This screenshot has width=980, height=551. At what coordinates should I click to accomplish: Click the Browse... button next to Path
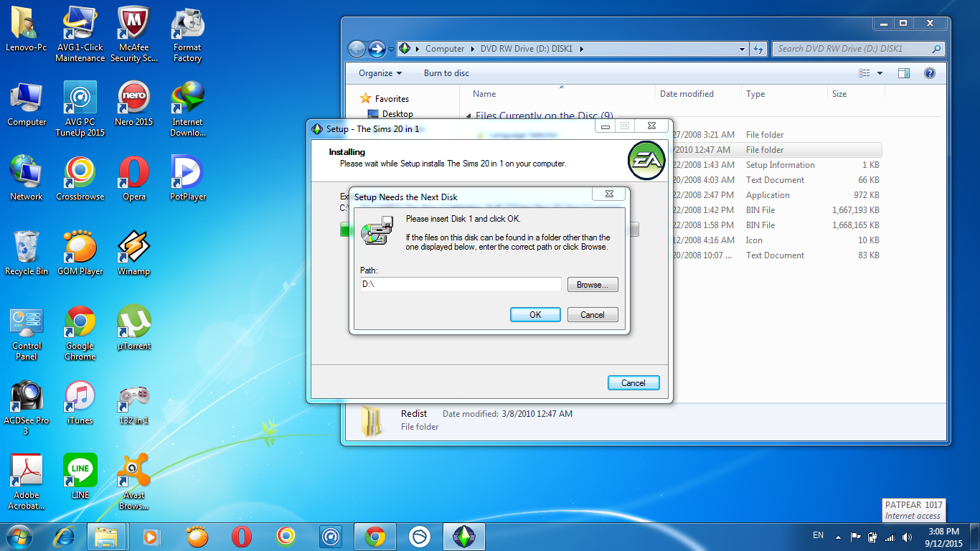(x=592, y=285)
